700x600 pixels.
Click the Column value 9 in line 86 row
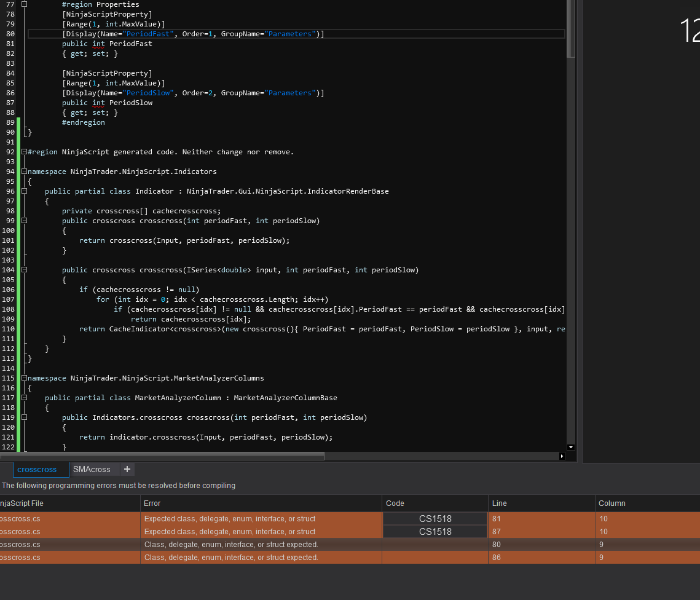coord(601,558)
